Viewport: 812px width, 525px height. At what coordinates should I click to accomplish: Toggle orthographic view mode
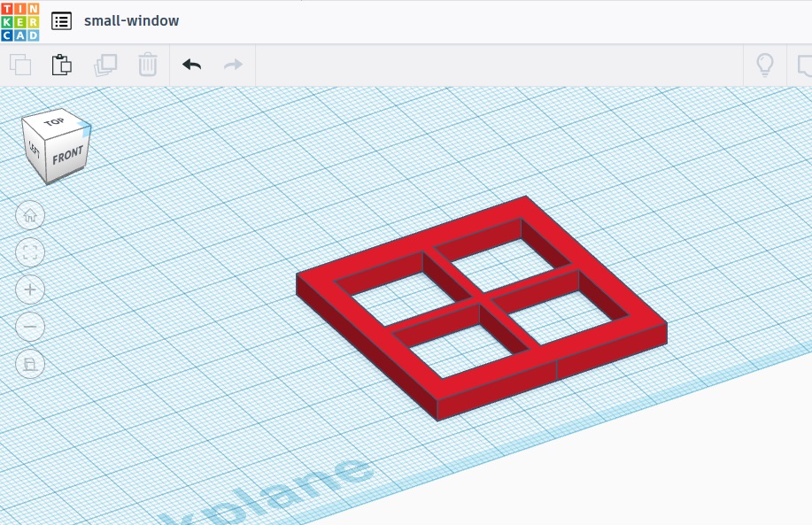[x=30, y=364]
